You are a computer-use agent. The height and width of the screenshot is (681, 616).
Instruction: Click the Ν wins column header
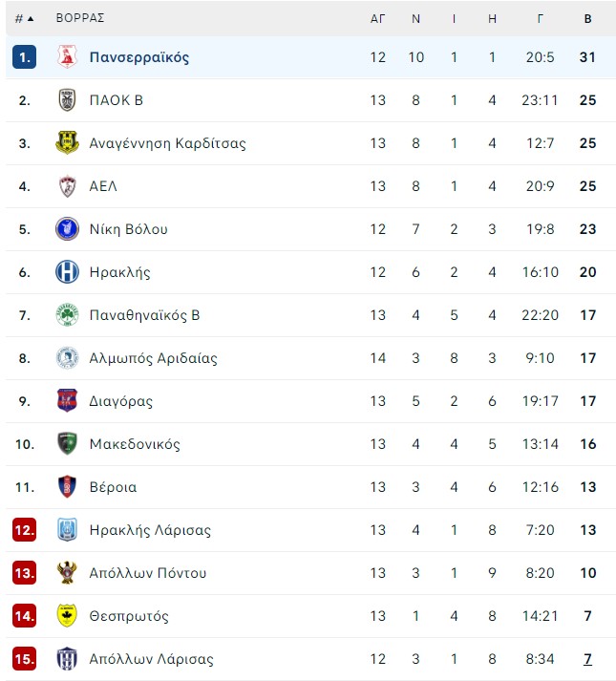pyautogui.click(x=415, y=19)
